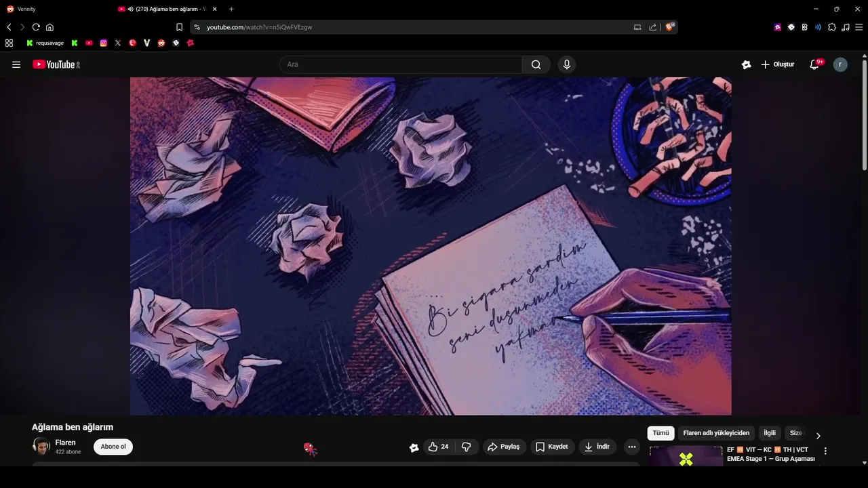Image resolution: width=868 pixels, height=488 pixels.
Task: Open the Instagram bookmark shortcut
Action: (x=103, y=43)
